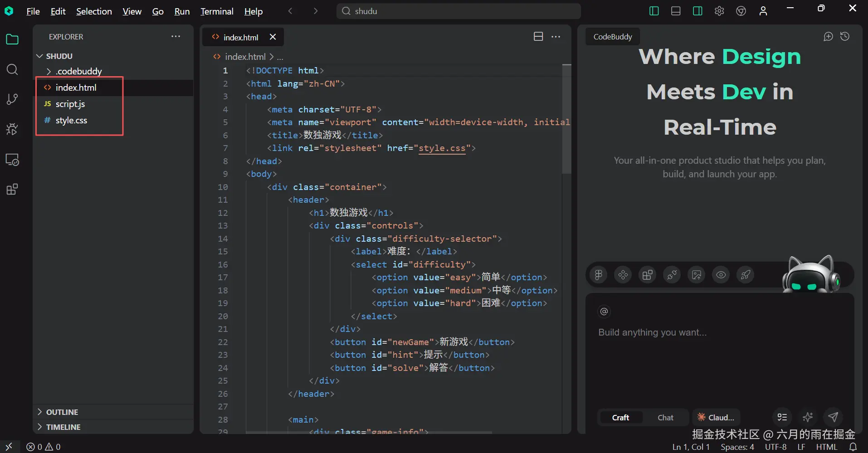Start a new CodeBuddy chat

[828, 37]
